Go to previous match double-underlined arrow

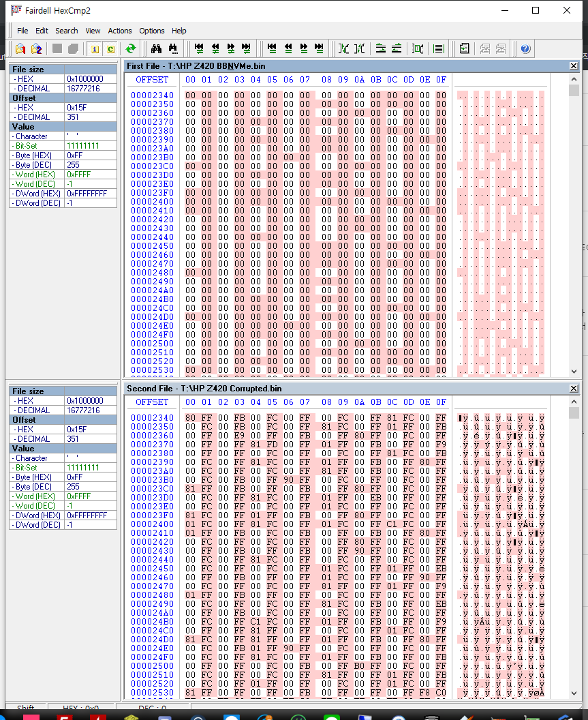[x=288, y=48]
